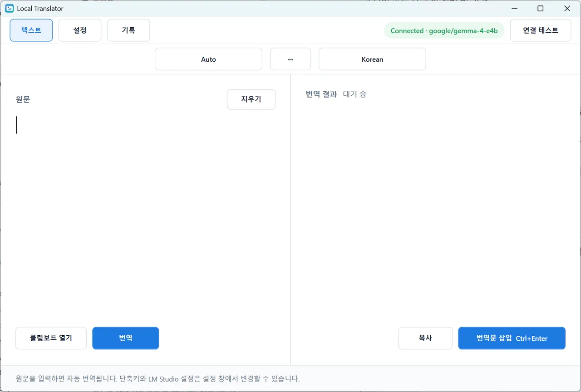Open the Korean target language selector
This screenshot has width=581, height=392.
tap(372, 59)
